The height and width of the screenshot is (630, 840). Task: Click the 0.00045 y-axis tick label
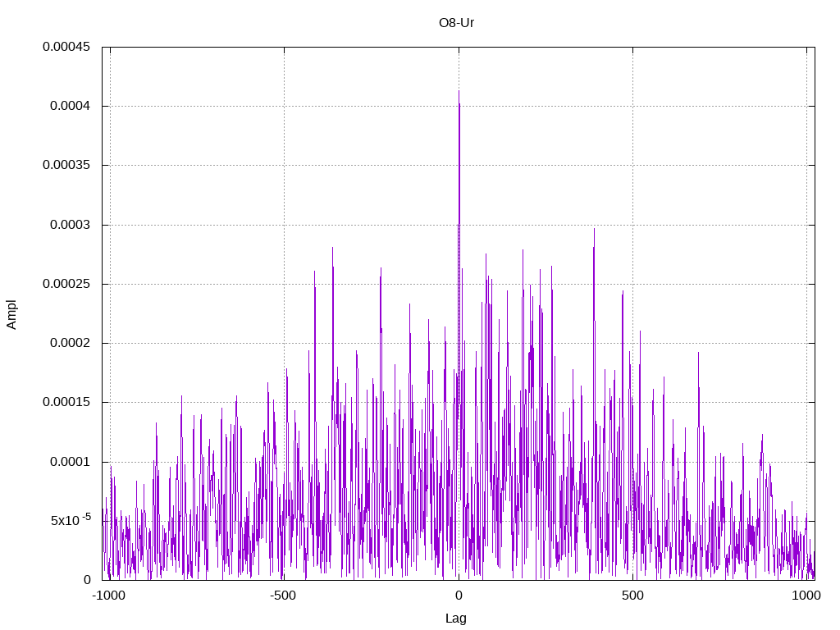pos(66,47)
